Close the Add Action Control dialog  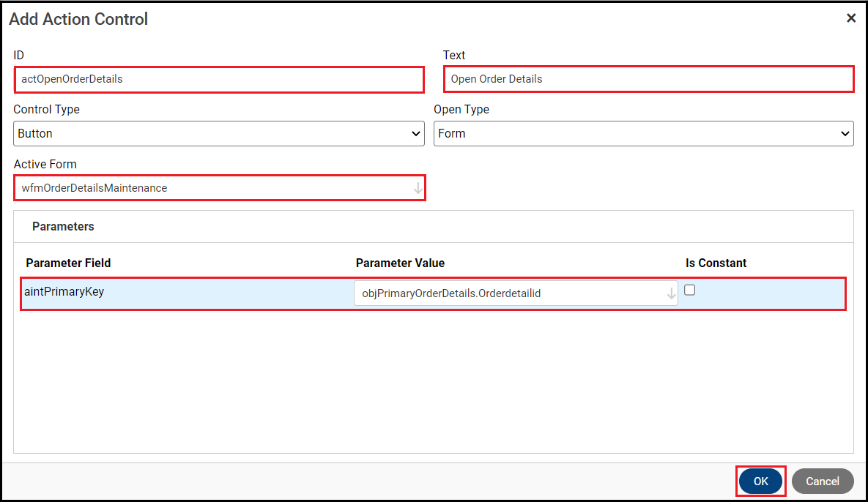[x=850, y=18]
